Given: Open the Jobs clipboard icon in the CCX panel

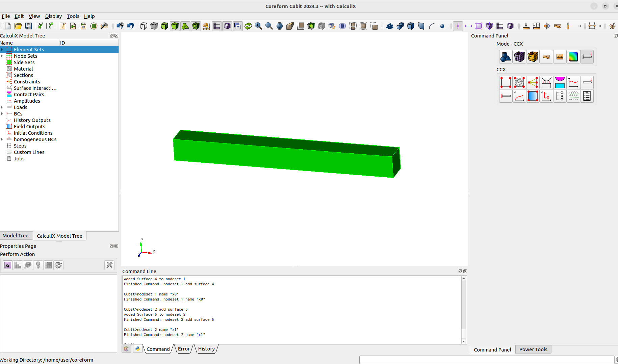Looking at the screenshot, I should (587, 96).
